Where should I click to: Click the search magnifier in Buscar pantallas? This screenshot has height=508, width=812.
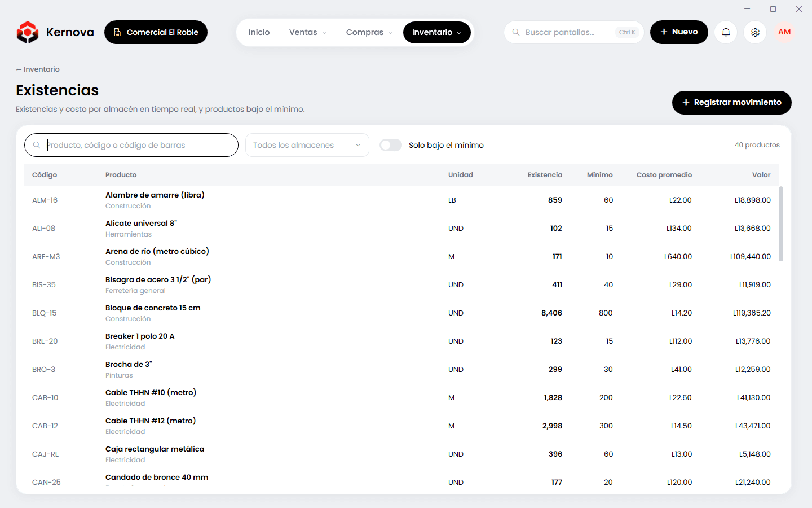(516, 32)
